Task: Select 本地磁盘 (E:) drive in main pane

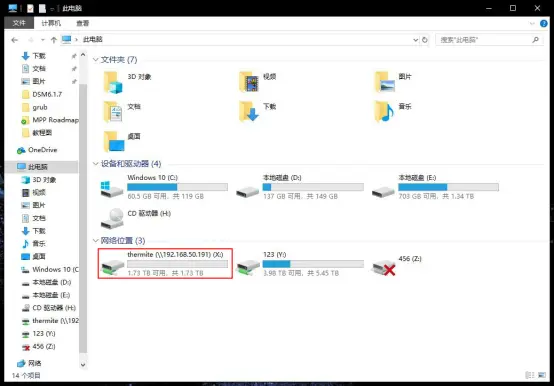Action: coord(435,187)
